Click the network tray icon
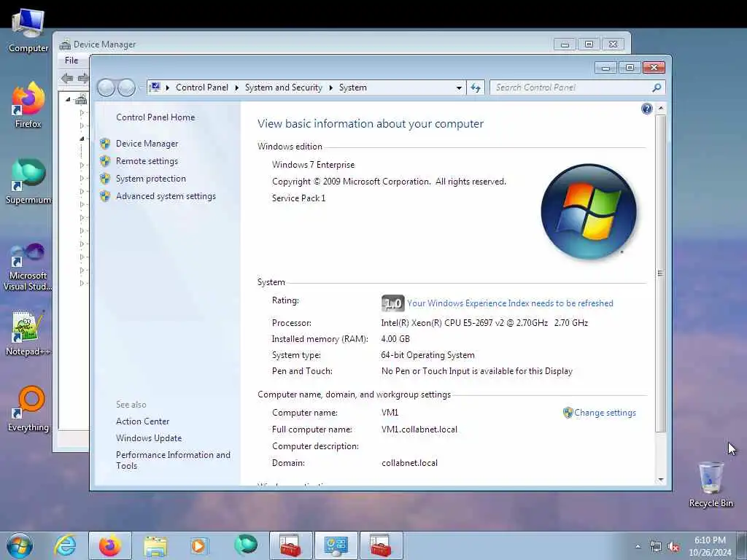This screenshot has height=560, width=747. (x=656, y=547)
